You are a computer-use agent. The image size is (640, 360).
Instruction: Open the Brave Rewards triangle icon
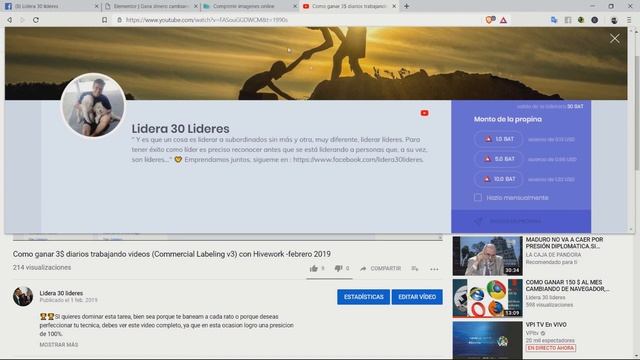pos(503,20)
